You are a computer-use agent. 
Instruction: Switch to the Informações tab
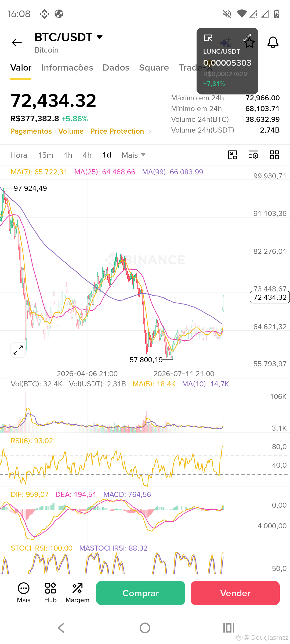click(x=67, y=68)
